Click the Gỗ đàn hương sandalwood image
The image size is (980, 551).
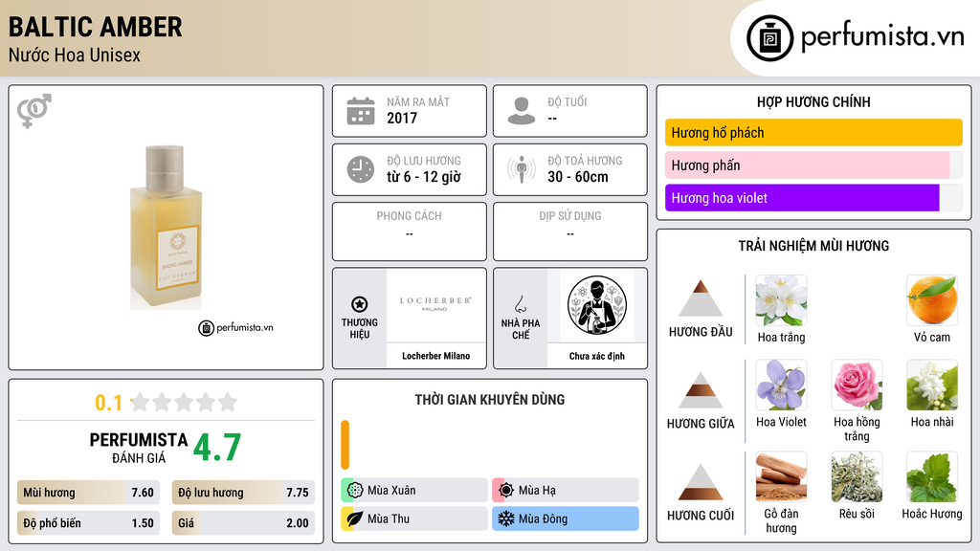point(781,476)
